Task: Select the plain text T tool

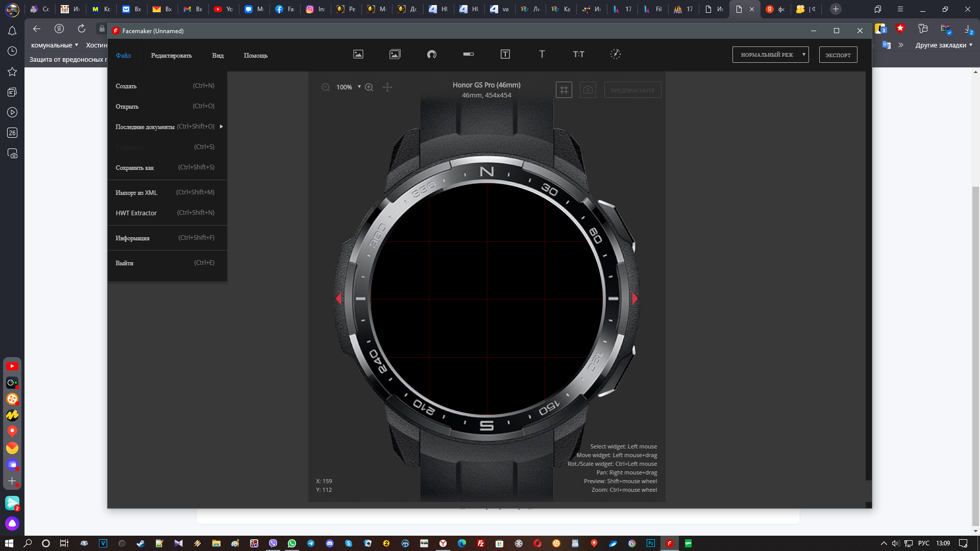Action: tap(542, 54)
